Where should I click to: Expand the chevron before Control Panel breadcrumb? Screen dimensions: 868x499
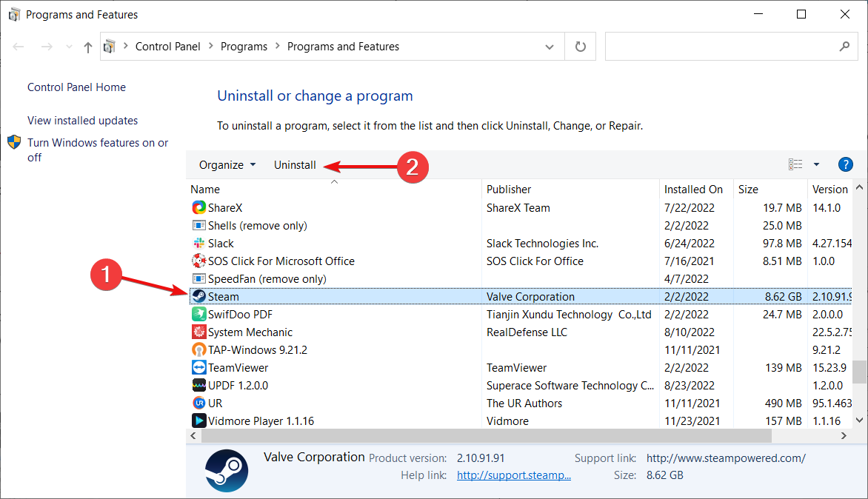[126, 47]
